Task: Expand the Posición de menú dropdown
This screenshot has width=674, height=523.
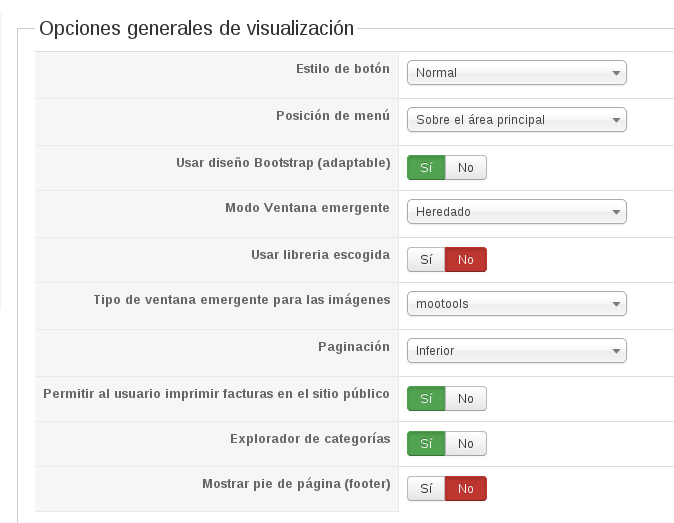Action: (x=516, y=120)
